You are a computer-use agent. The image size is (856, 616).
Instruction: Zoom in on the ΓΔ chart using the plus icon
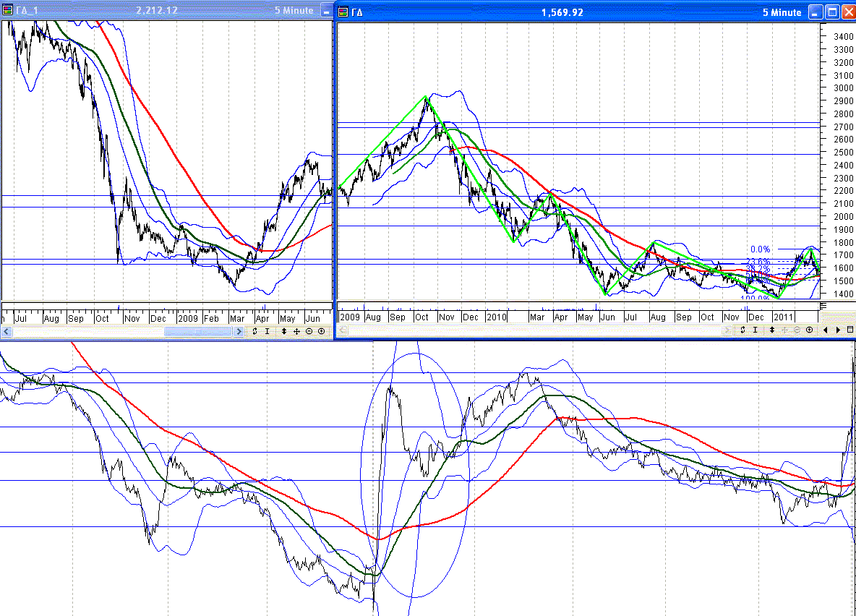(809, 330)
